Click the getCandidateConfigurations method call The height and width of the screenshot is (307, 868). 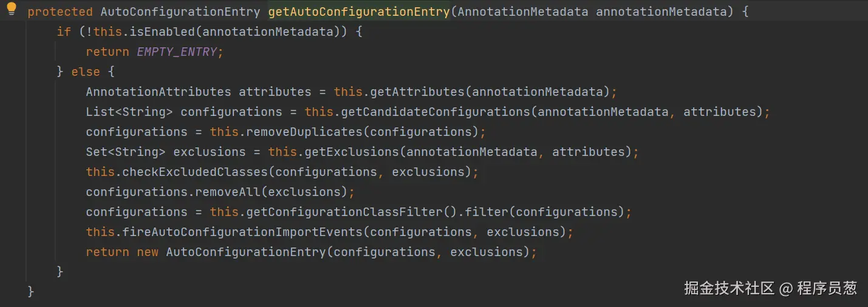point(435,112)
